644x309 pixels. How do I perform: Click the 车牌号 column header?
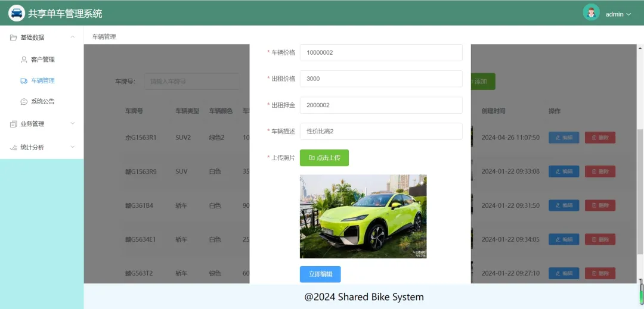point(134,111)
